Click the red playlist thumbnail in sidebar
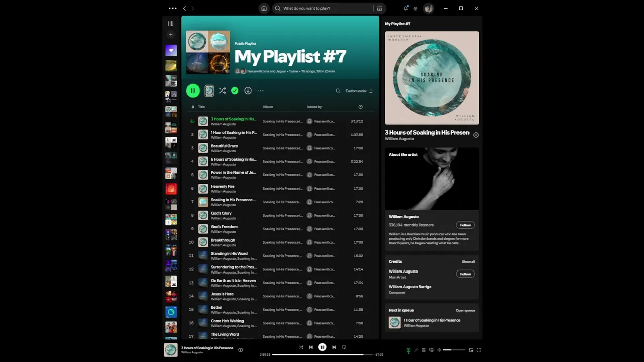644x362 pixels. (x=171, y=189)
